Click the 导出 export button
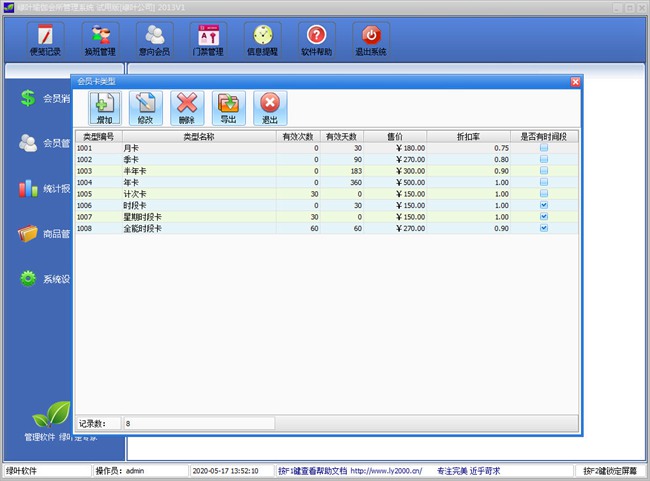This screenshot has width=650, height=481. 228,108
